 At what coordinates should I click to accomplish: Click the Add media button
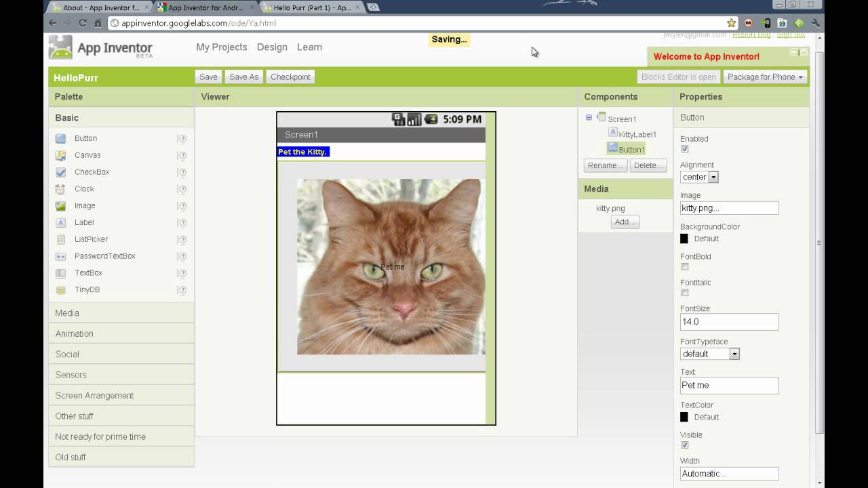click(x=625, y=222)
